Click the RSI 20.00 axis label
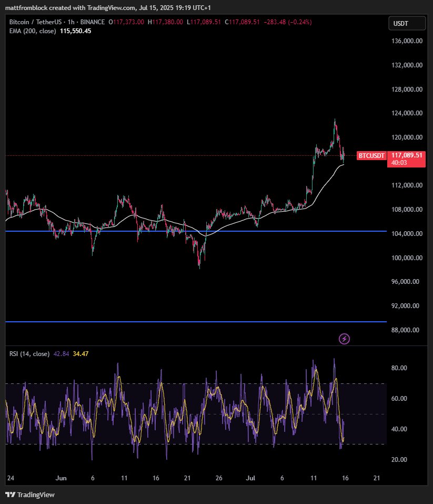Viewport: 433px width, 504px height. [399, 460]
